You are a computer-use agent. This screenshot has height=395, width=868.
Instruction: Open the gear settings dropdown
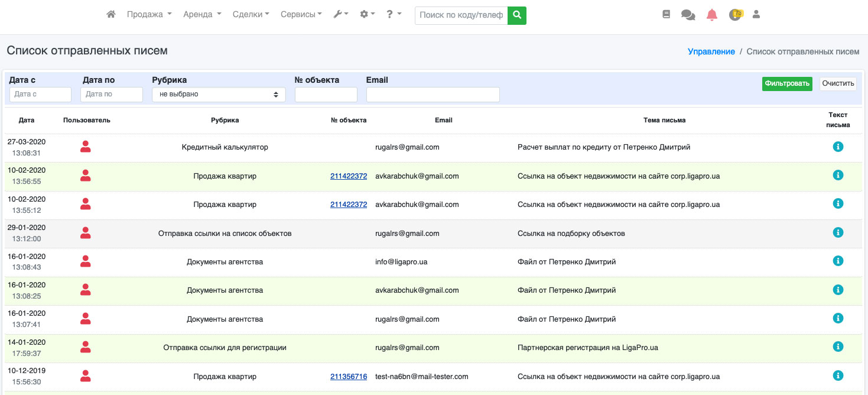point(368,14)
